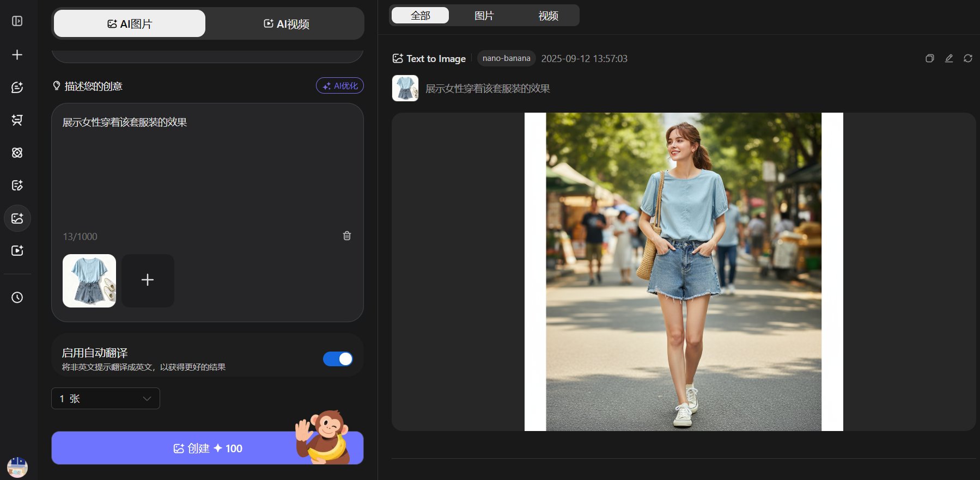Regenerate using the refresh icon
Viewport: 980px width, 480px height.
click(x=968, y=58)
